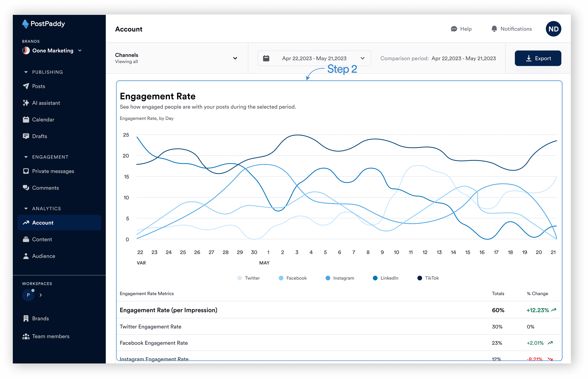Image resolution: width=588 pixels, height=379 pixels.
Task: Open the Audience analytics page
Action: (44, 256)
